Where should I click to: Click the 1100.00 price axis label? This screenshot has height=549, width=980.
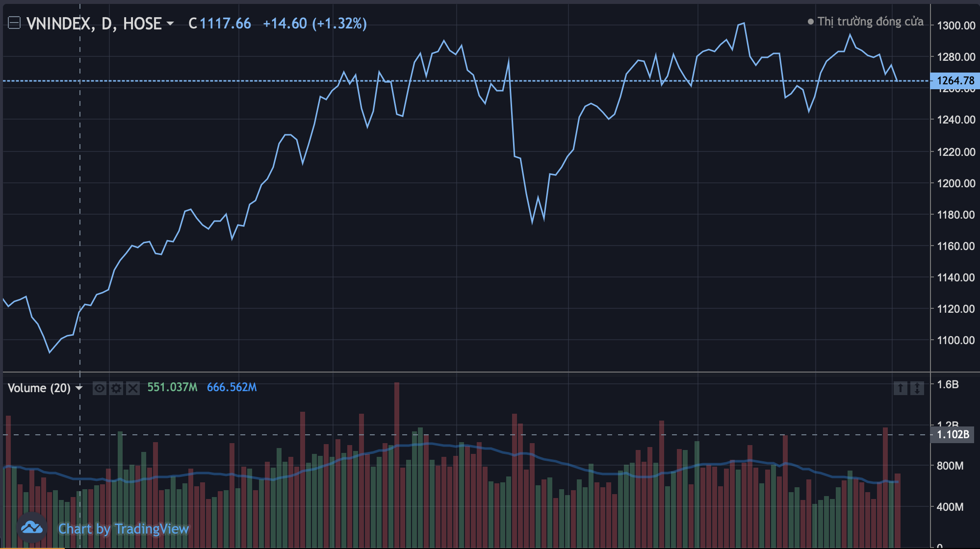pos(956,340)
